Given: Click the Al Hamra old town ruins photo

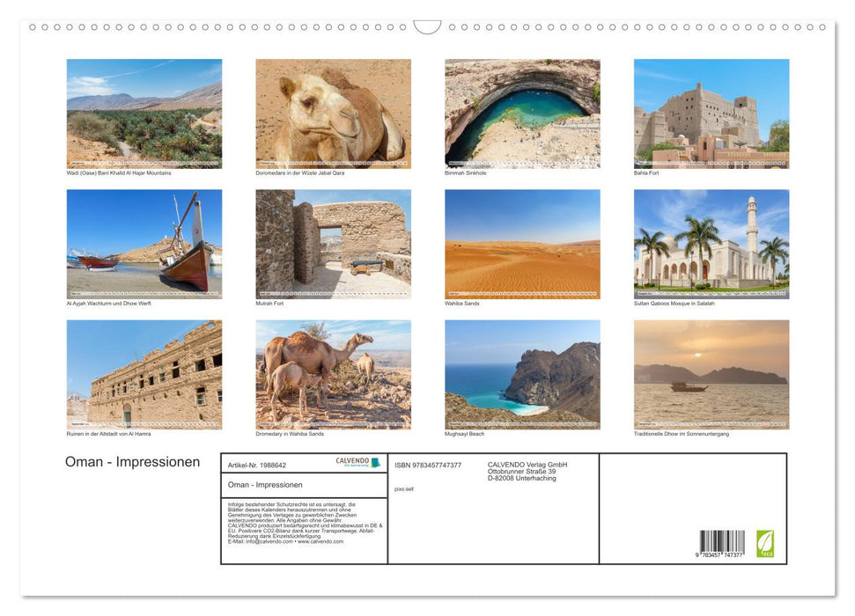Looking at the screenshot, I should [x=144, y=374].
